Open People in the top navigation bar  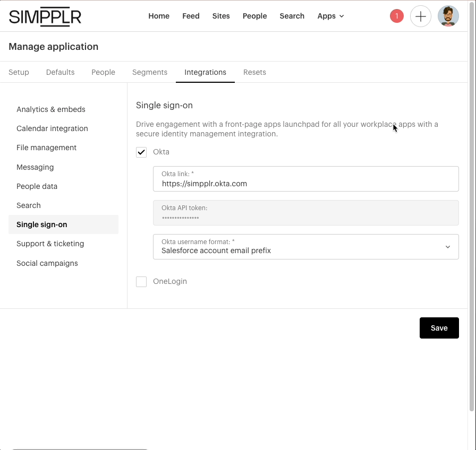(x=254, y=16)
